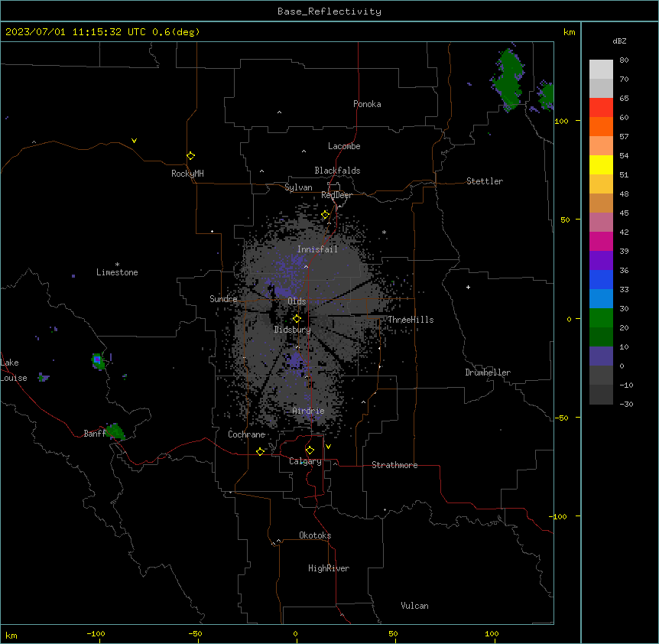Click the Base_Reflectivity title text

(329, 11)
